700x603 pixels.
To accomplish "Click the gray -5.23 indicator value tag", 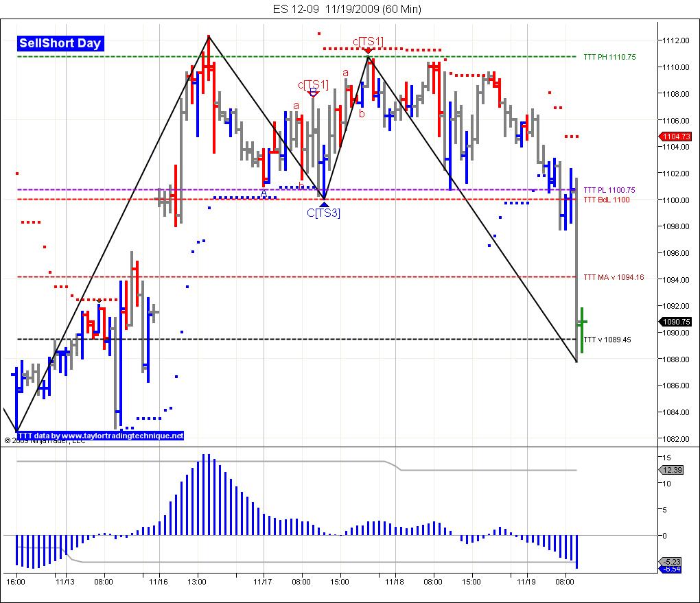I will (670, 561).
